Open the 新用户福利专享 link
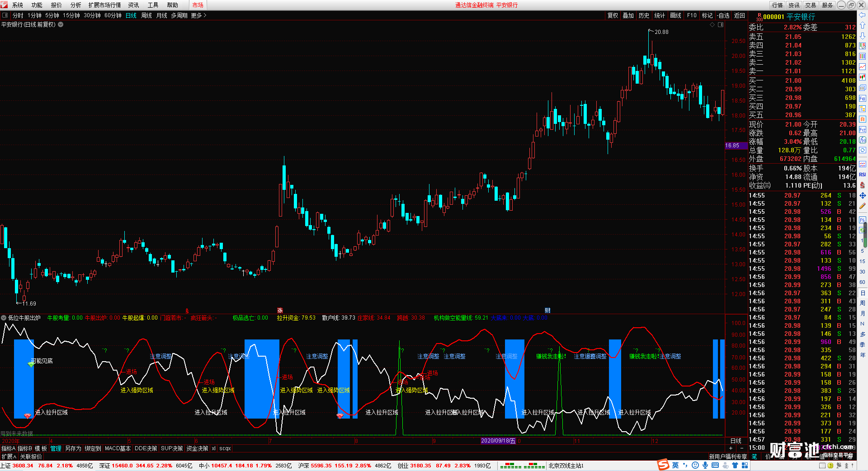 point(728,457)
